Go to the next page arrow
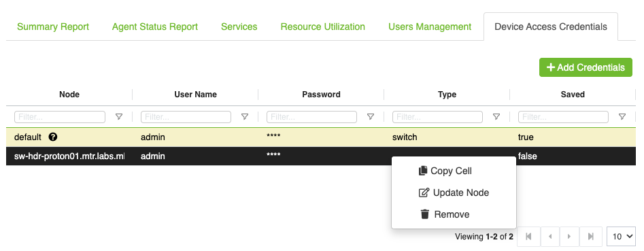This screenshot has width=644, height=251. (x=569, y=237)
